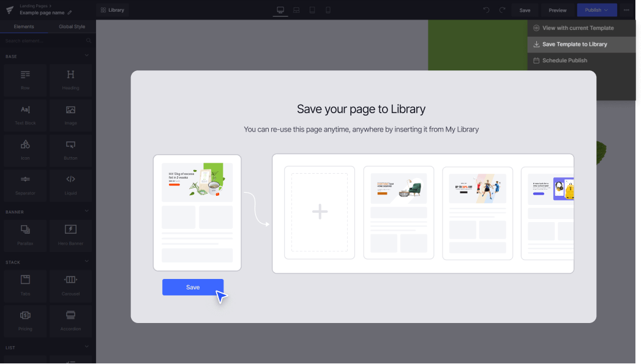Switch to tablet view
Viewport: 644px width, 364px height.
(312, 10)
